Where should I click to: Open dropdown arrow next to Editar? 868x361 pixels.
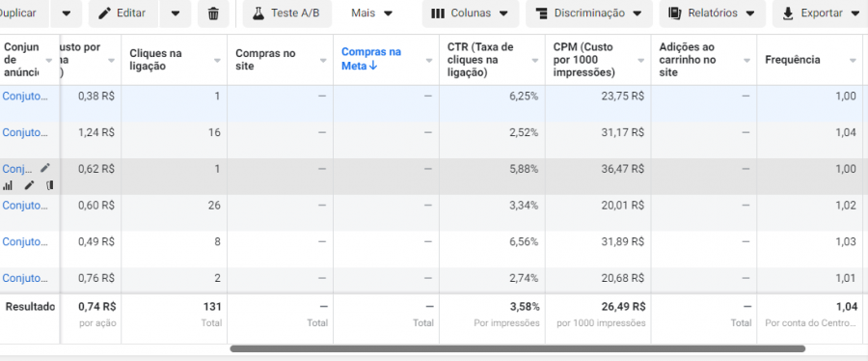click(x=176, y=14)
